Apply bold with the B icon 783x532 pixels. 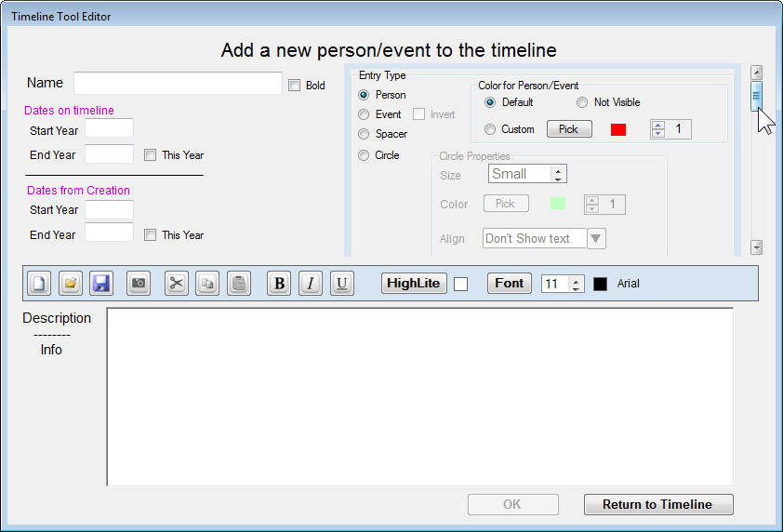pos(279,284)
